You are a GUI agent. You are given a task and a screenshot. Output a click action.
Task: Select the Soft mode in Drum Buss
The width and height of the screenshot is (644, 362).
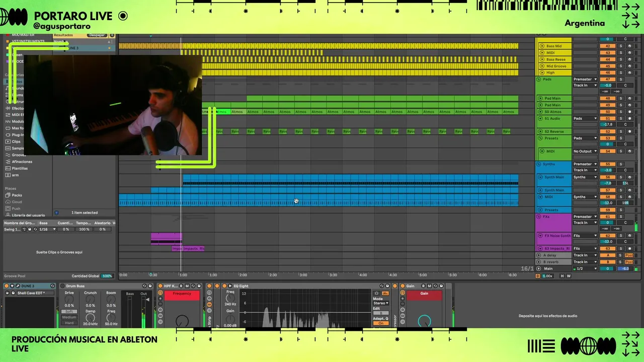click(x=69, y=311)
